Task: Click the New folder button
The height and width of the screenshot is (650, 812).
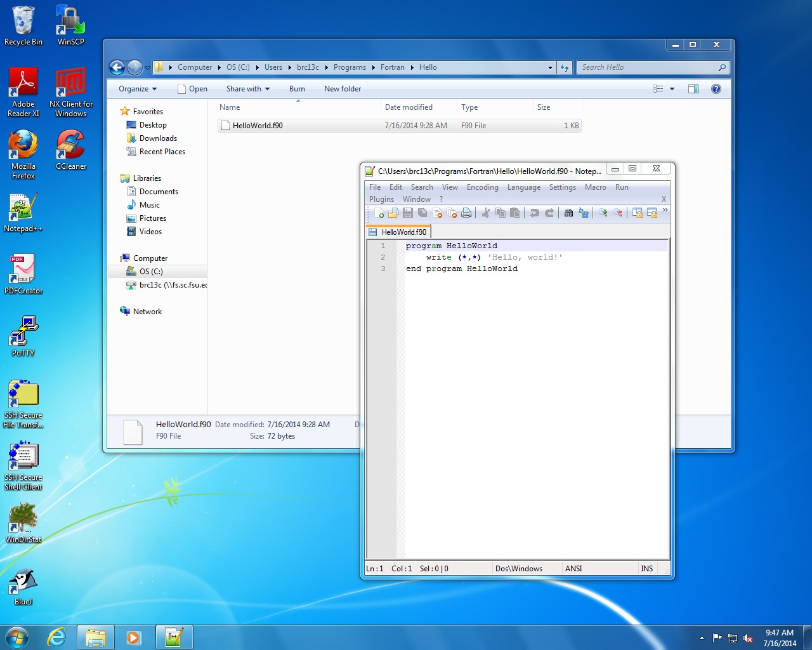Action: coord(342,89)
